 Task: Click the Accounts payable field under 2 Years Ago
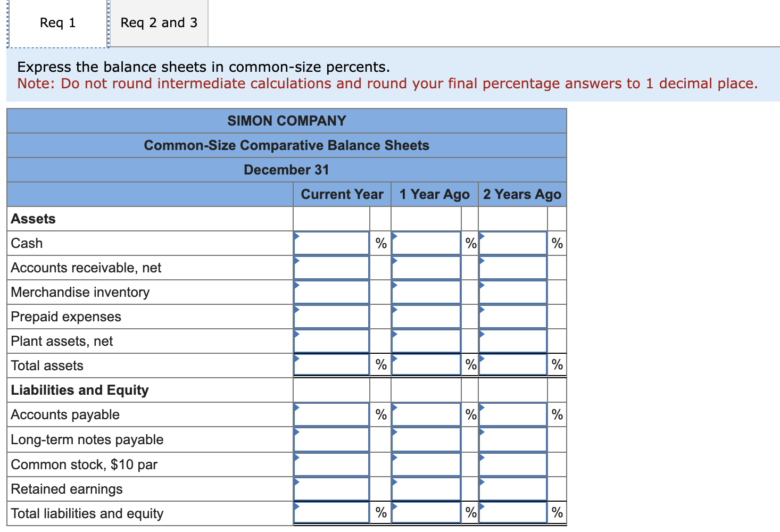tap(512, 414)
